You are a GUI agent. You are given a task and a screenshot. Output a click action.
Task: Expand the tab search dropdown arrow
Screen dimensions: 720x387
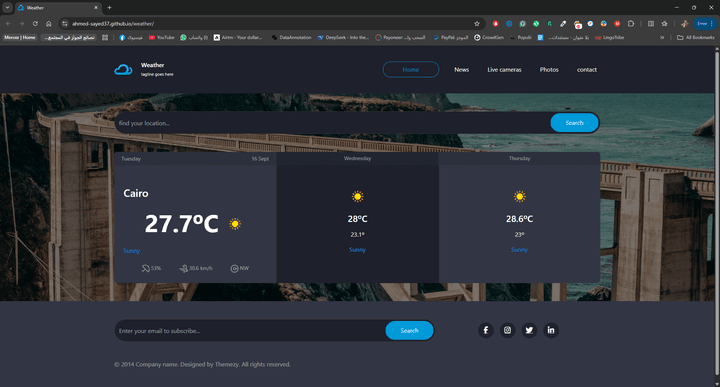pos(7,7)
